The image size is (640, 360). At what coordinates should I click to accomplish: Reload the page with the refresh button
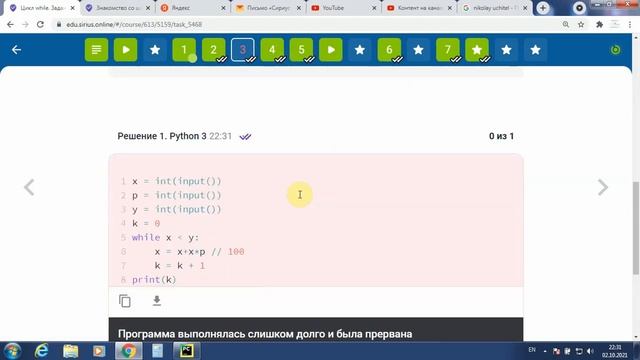tap(40, 24)
